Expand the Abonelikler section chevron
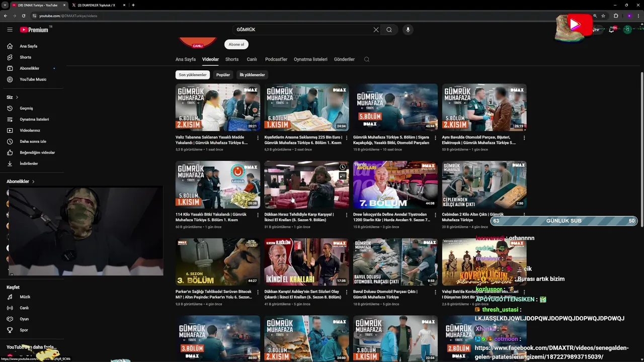Viewport: 644px width, 362px height. [x=33, y=182]
